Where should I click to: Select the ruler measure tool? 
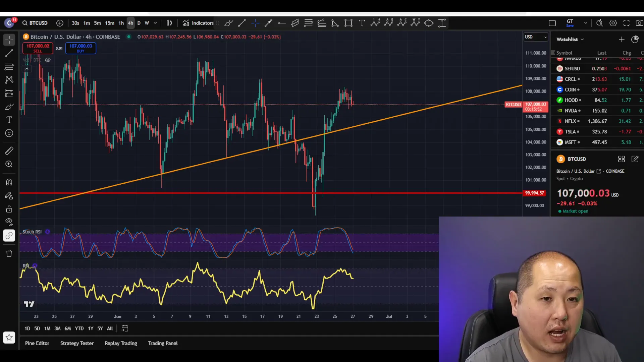point(9,151)
